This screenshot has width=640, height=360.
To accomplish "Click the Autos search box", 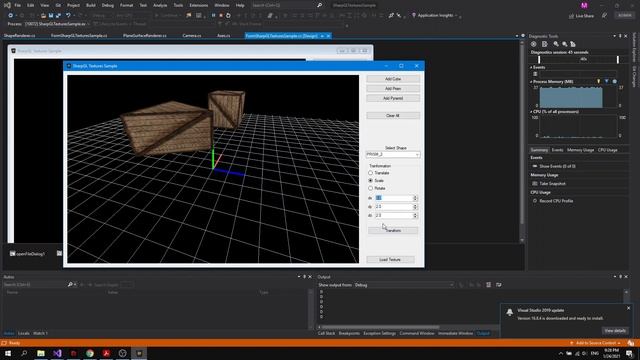I will [x=35, y=284].
